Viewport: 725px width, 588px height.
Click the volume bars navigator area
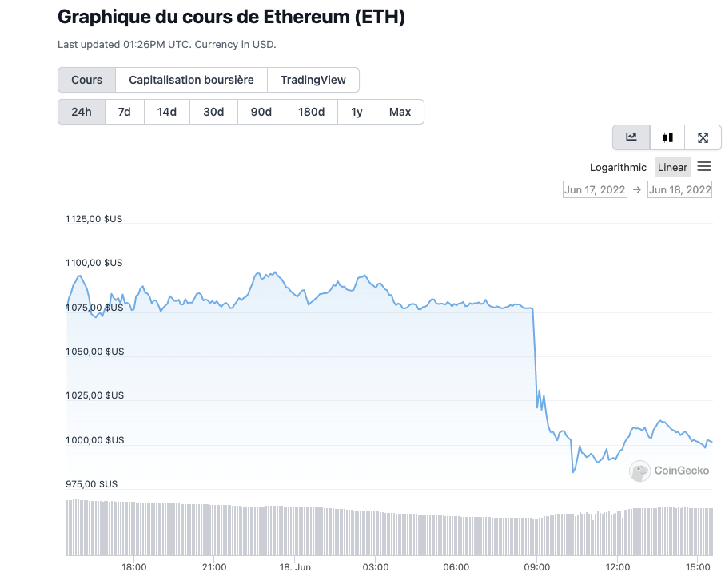click(388, 528)
